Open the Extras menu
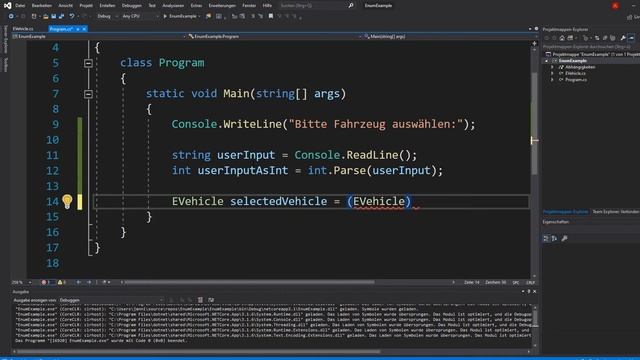 click(x=196, y=6)
